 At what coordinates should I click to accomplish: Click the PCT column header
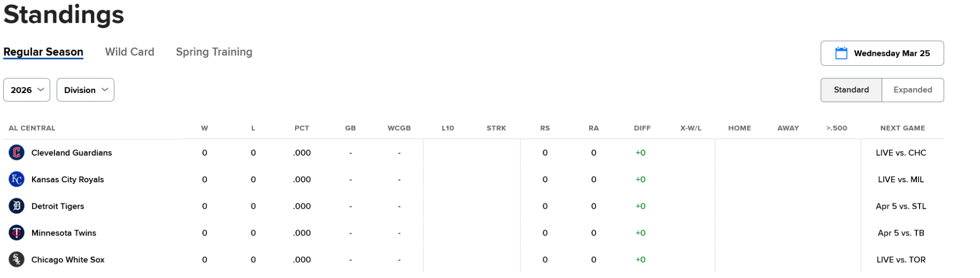point(302,128)
